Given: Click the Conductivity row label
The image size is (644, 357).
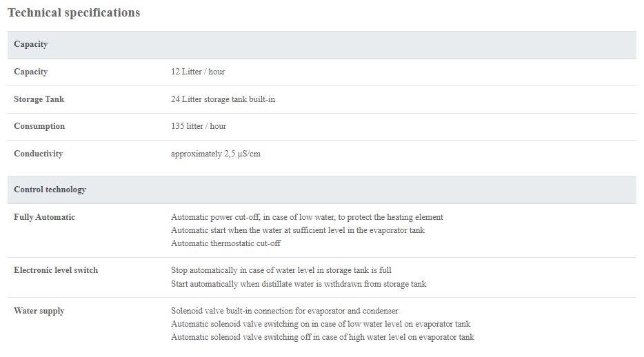Looking at the screenshot, I should tap(39, 154).
